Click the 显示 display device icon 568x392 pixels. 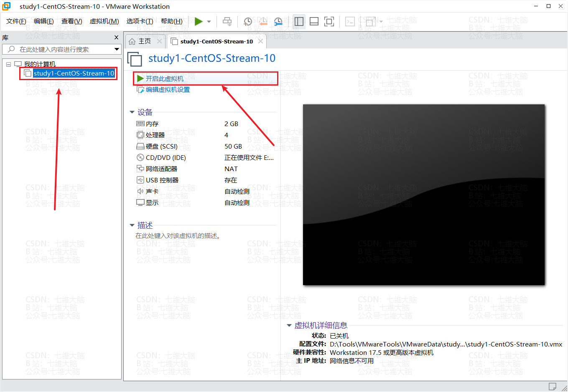tap(140, 202)
